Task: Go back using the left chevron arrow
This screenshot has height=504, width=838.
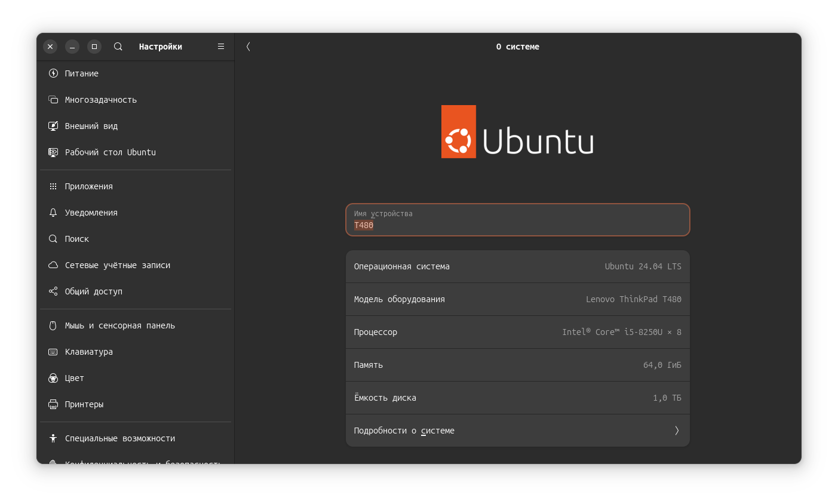Action: (x=248, y=47)
